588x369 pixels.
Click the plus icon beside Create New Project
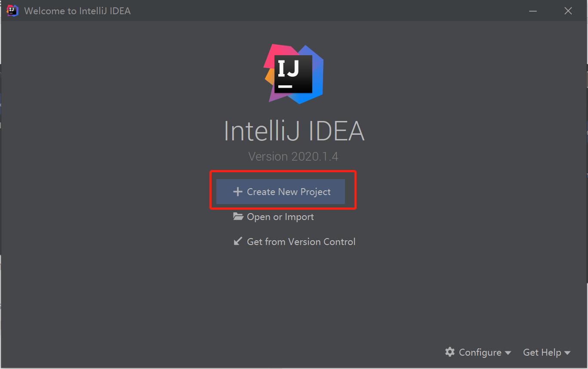click(x=238, y=191)
